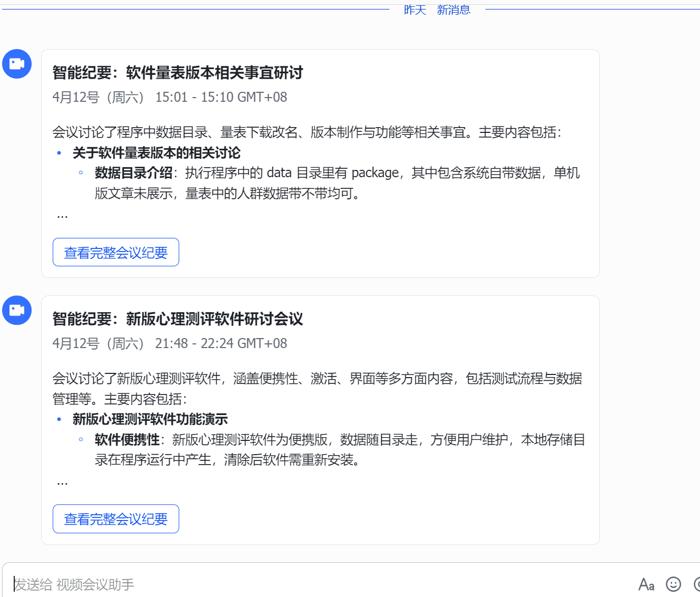Open text formatting Aa icon
Screen dimensions: 700x597
click(x=646, y=584)
